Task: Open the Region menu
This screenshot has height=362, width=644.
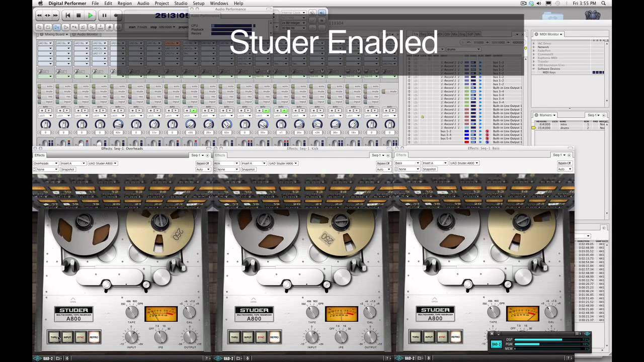Action: pos(124,4)
